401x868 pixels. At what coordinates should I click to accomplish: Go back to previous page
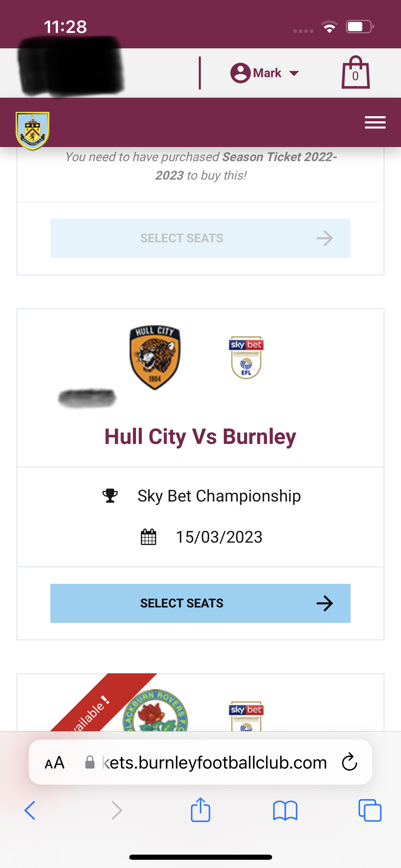pyautogui.click(x=30, y=810)
